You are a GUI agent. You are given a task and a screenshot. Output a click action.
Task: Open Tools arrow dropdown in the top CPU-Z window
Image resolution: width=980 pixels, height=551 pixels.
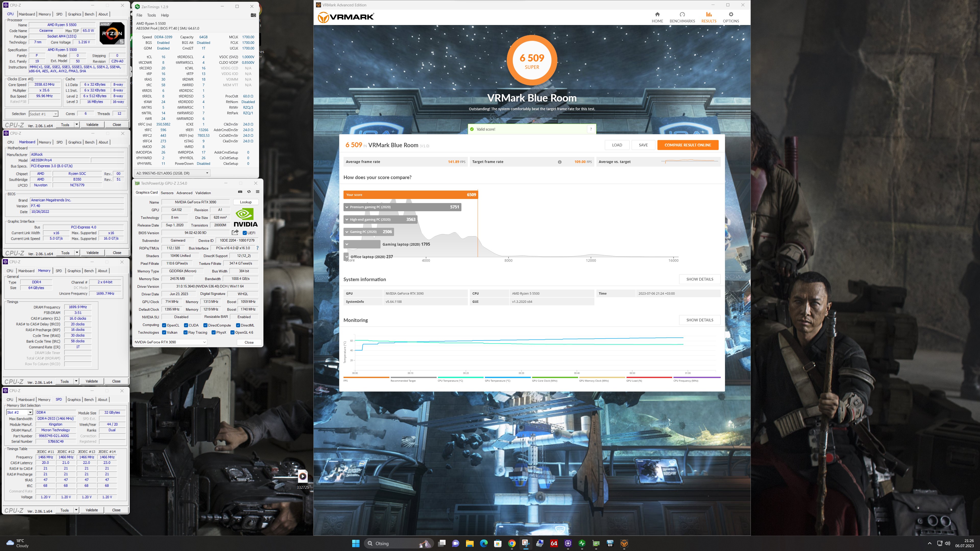point(77,125)
